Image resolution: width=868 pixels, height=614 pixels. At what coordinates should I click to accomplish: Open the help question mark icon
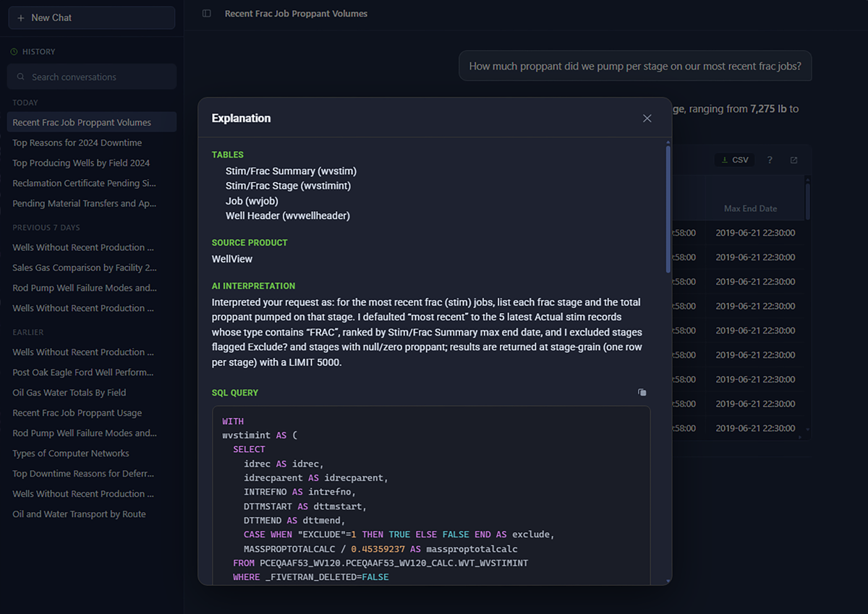click(770, 160)
